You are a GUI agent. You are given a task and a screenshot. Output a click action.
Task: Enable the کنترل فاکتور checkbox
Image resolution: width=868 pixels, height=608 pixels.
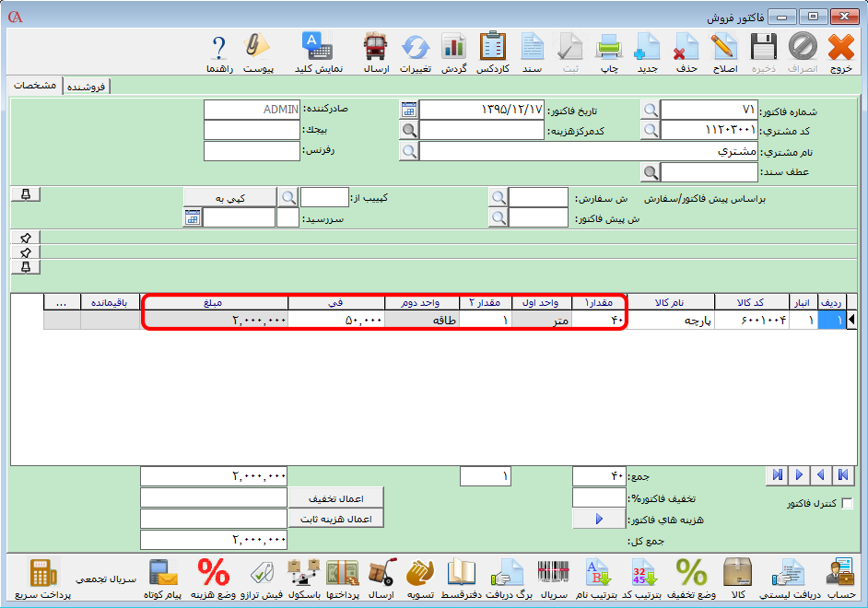click(848, 504)
